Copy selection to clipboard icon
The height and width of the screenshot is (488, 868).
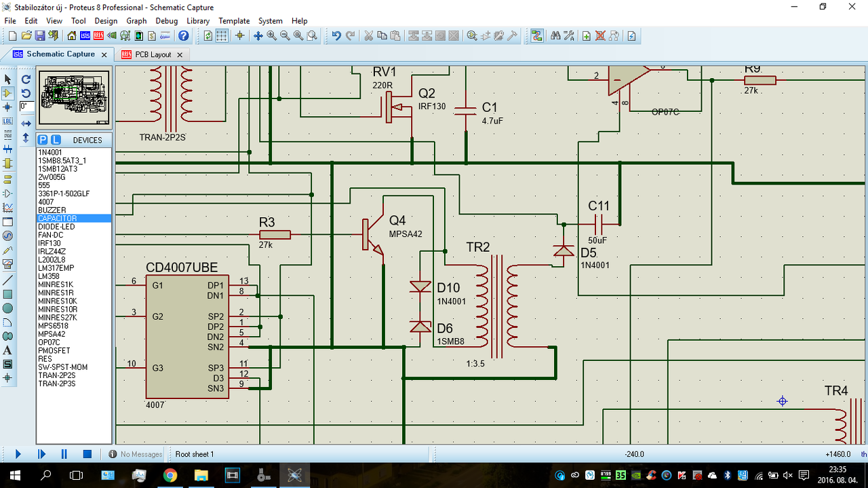point(382,36)
